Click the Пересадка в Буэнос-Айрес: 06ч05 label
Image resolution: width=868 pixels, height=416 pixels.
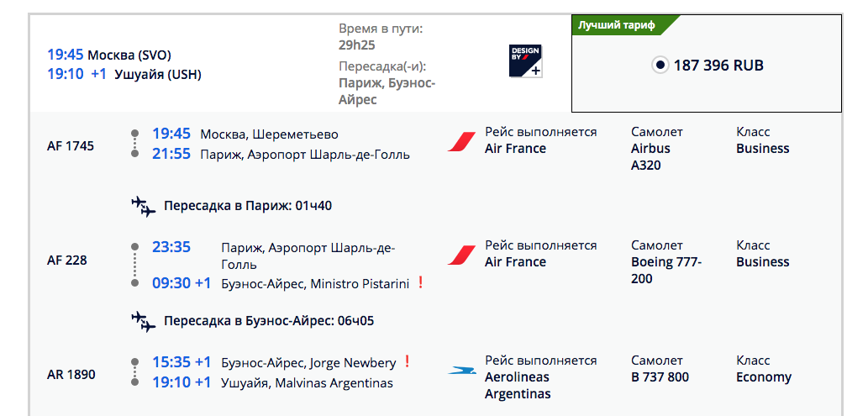(x=269, y=321)
